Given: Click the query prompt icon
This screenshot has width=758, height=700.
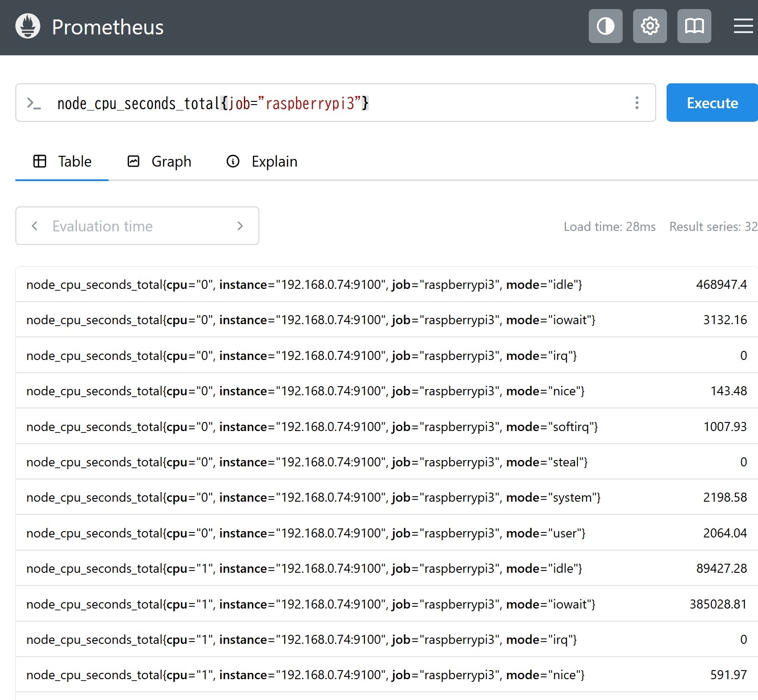Looking at the screenshot, I should click(34, 103).
